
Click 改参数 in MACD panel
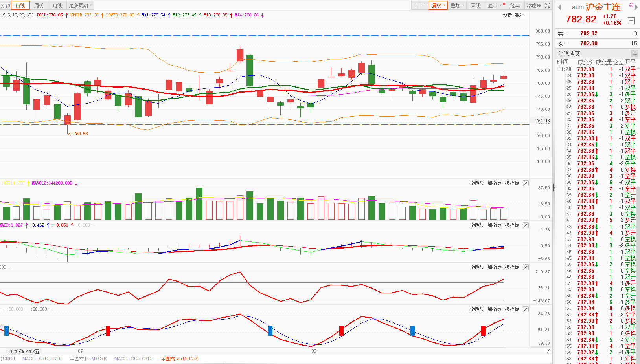(476, 225)
